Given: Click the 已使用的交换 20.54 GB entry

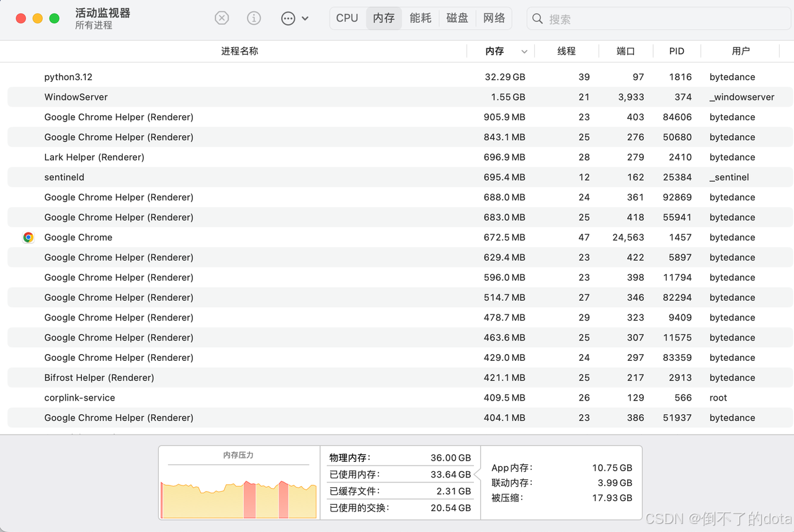Looking at the screenshot, I should [x=400, y=508].
